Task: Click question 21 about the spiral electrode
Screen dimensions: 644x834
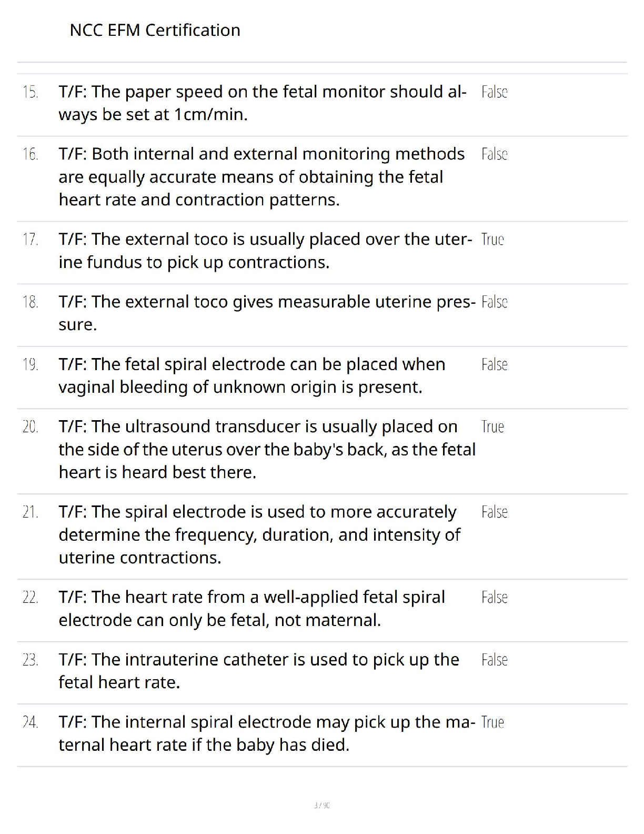Action: click(x=259, y=534)
